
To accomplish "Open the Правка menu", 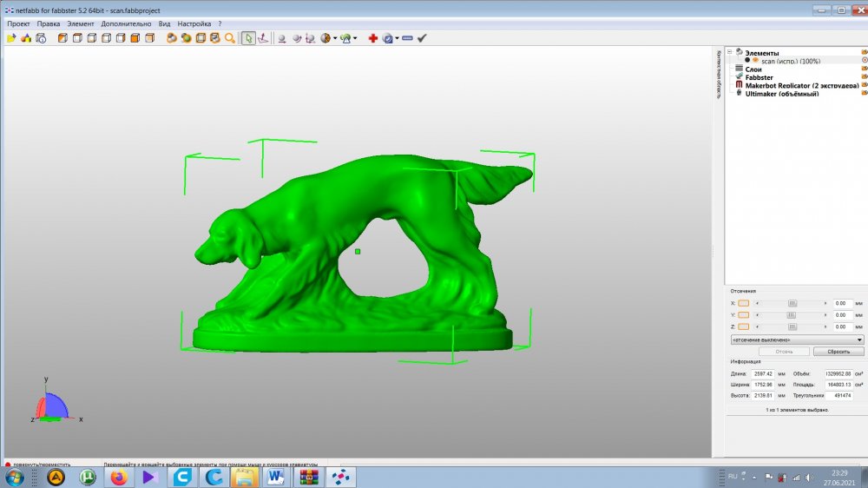I will point(49,23).
